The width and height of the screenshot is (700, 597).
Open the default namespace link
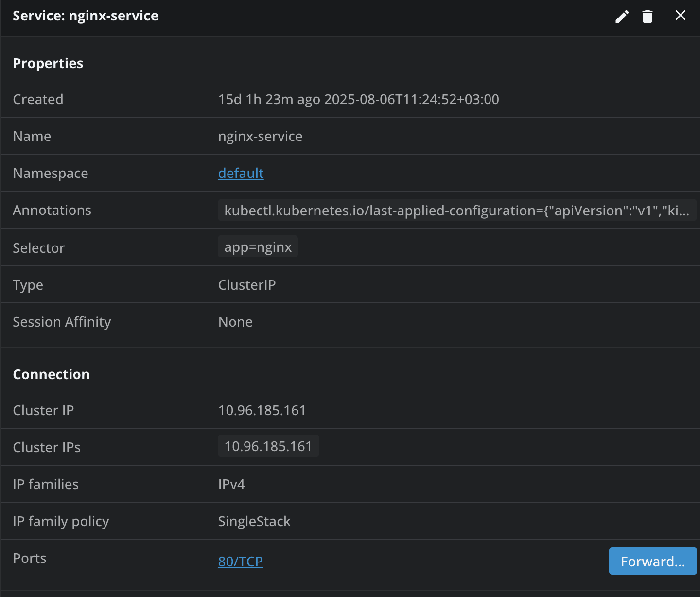pyautogui.click(x=241, y=173)
